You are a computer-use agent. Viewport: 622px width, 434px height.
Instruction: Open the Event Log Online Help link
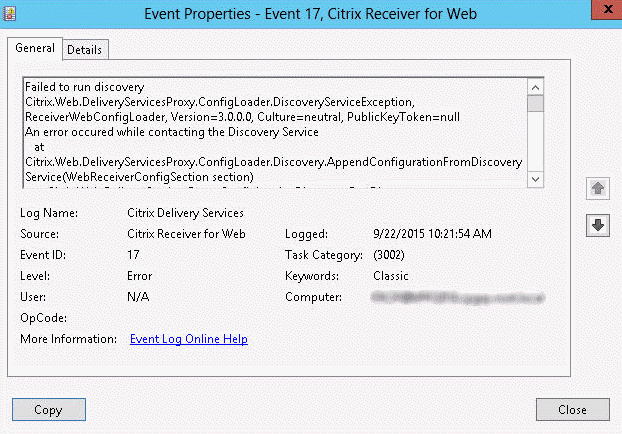(189, 339)
